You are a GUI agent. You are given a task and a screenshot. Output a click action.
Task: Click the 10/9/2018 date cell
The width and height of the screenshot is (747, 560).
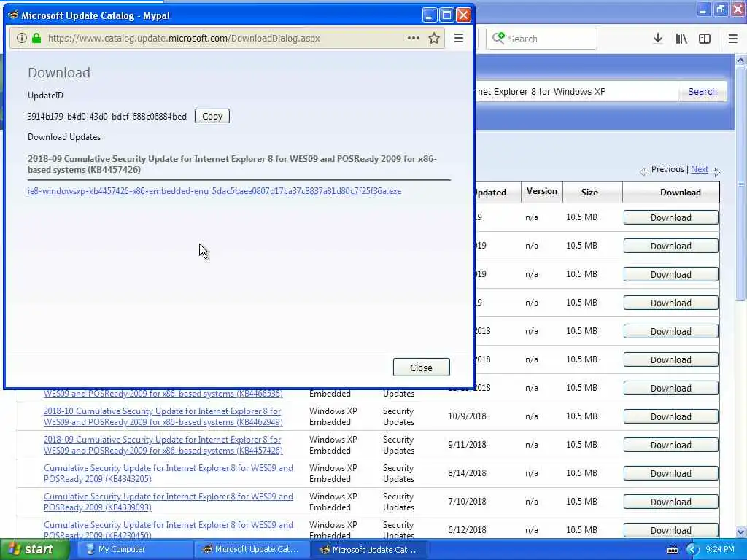tap(467, 416)
